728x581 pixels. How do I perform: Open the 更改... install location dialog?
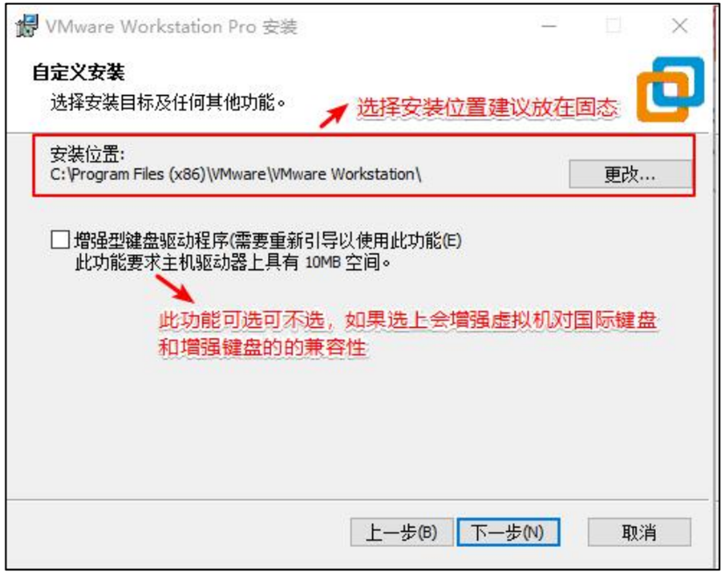[630, 175]
